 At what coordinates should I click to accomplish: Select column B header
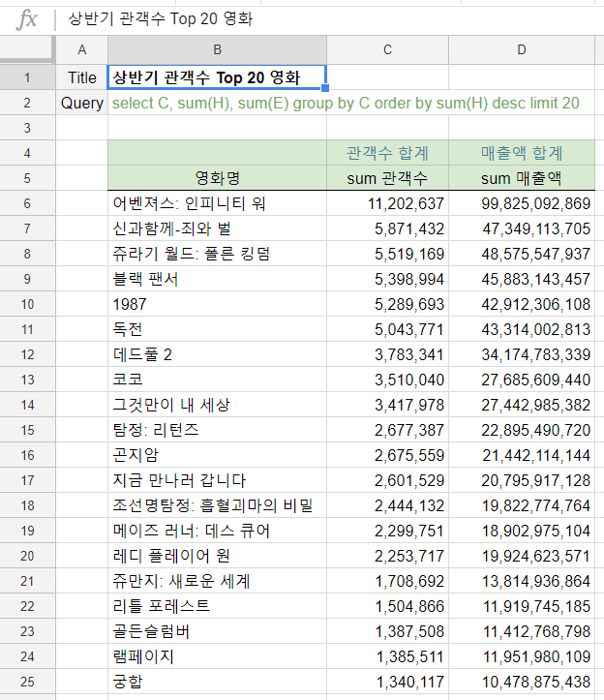tap(217, 49)
